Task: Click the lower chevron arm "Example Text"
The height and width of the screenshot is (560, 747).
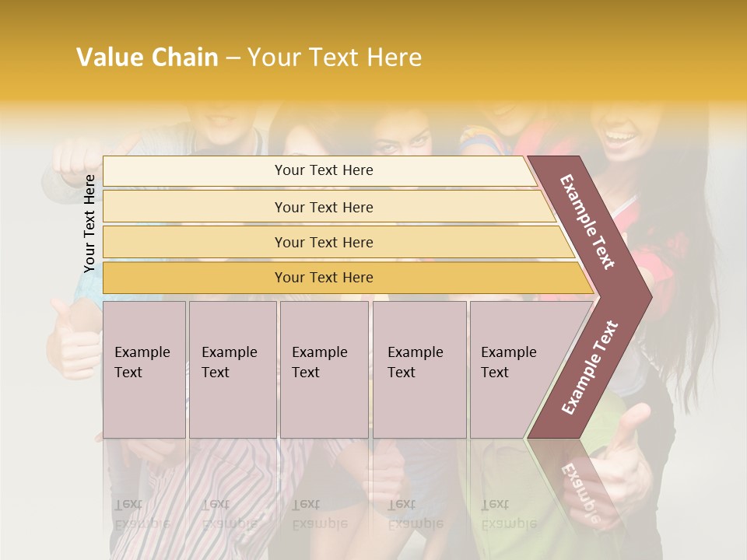Action: tap(591, 367)
